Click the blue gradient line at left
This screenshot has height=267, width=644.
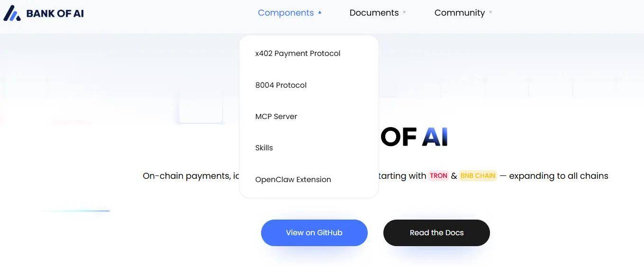tap(76, 211)
